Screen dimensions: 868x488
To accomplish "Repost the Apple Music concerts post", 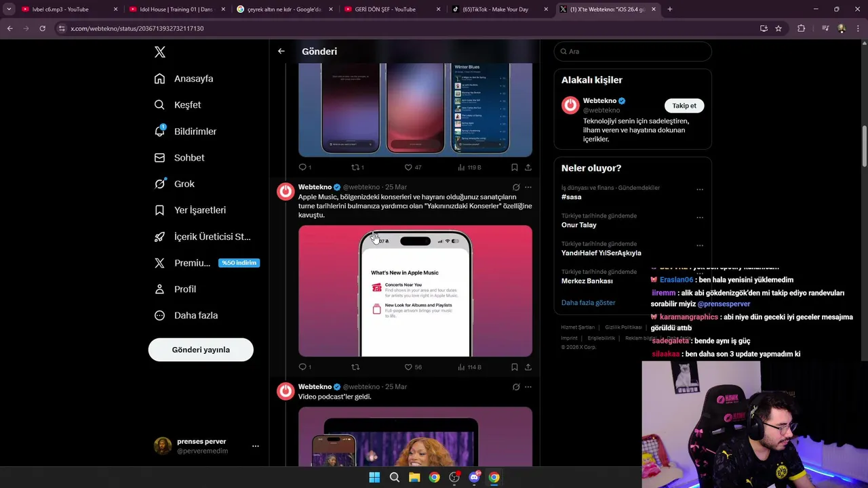I will click(355, 367).
